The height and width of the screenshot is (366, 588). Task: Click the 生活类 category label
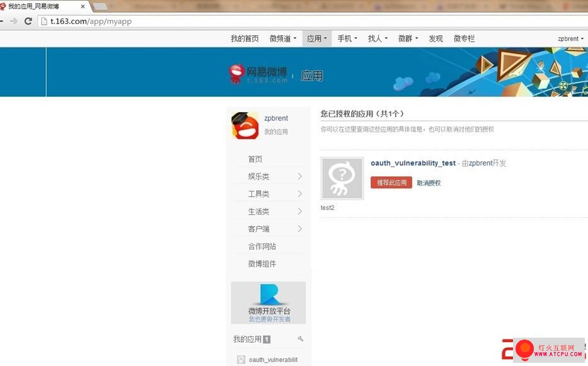258,212
